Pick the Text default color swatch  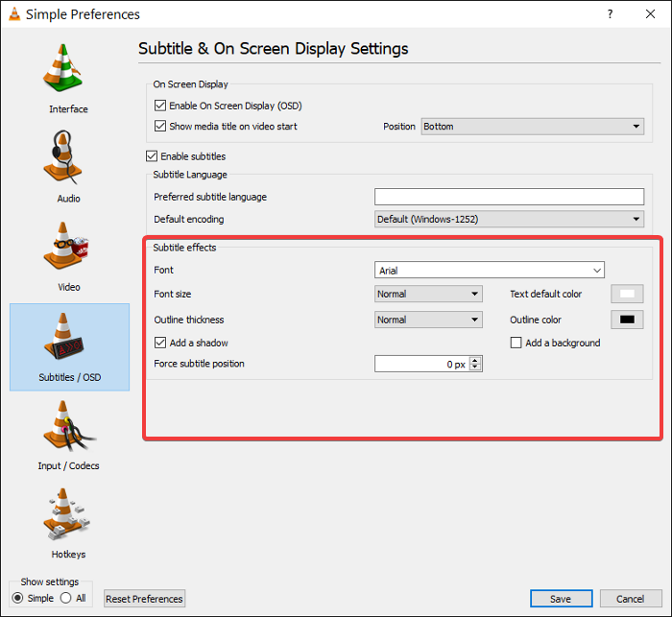tap(627, 294)
